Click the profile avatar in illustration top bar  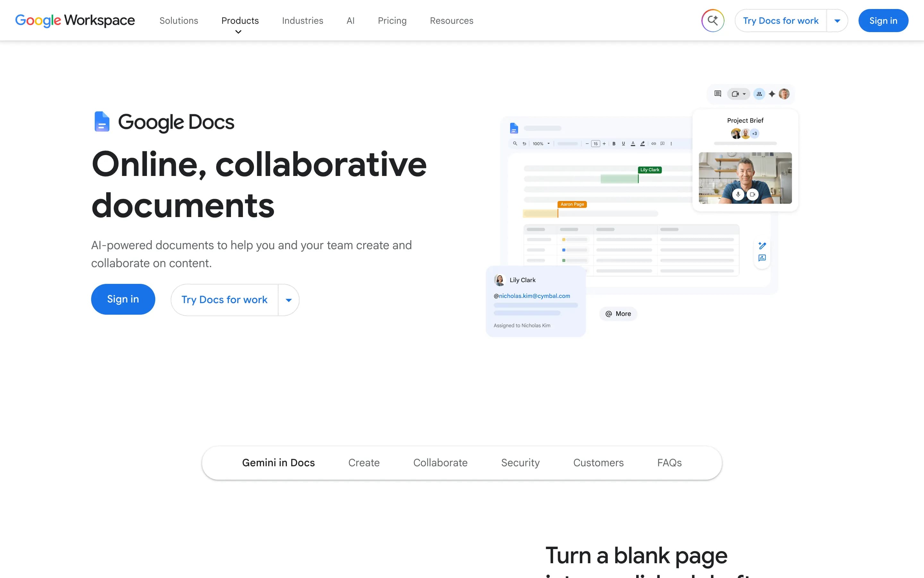coord(784,94)
